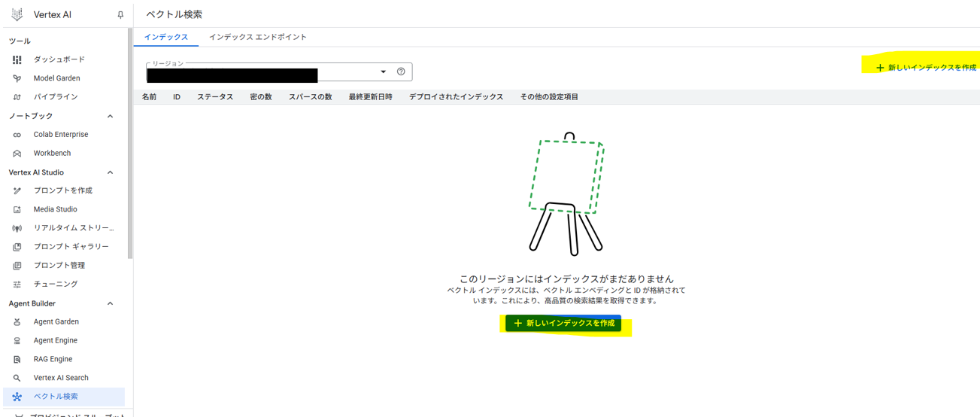Open プロンプトを作成 in the sidebar
Screen dimensions: 980x417
pyautogui.click(x=64, y=190)
